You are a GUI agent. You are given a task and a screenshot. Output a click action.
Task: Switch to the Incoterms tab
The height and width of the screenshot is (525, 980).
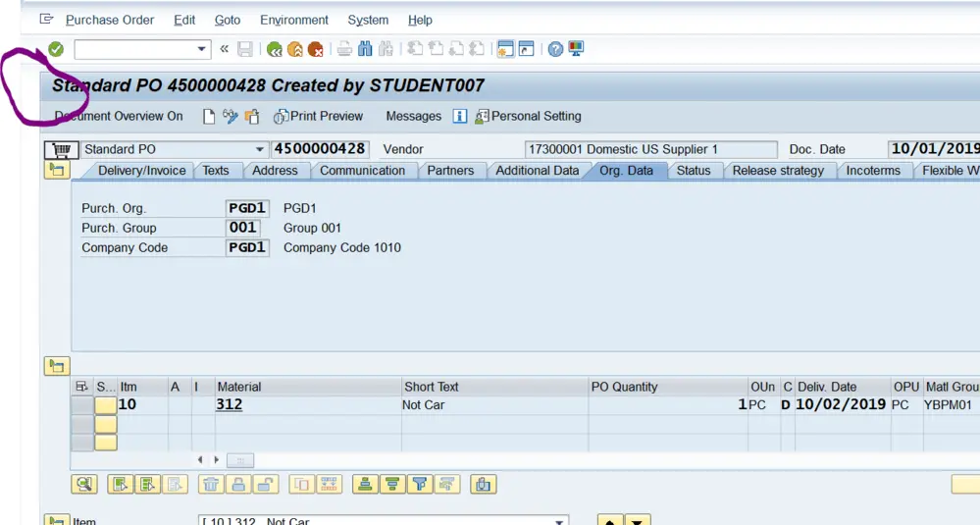coord(873,171)
